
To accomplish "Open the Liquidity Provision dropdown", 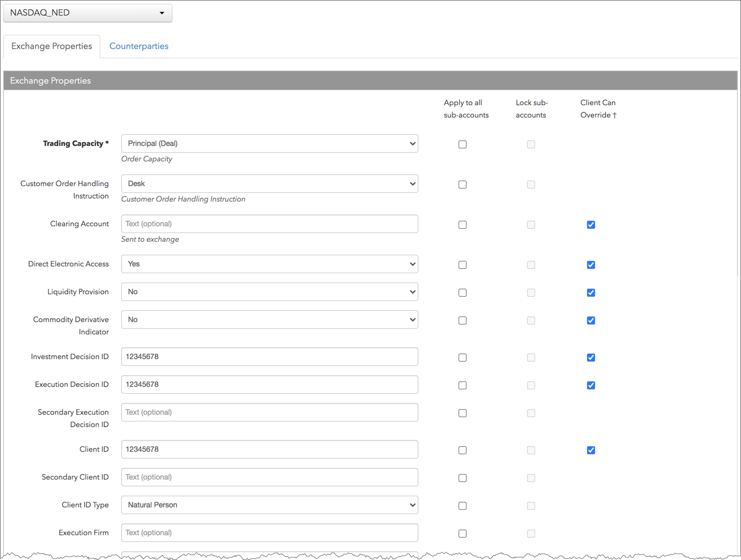I will [269, 292].
